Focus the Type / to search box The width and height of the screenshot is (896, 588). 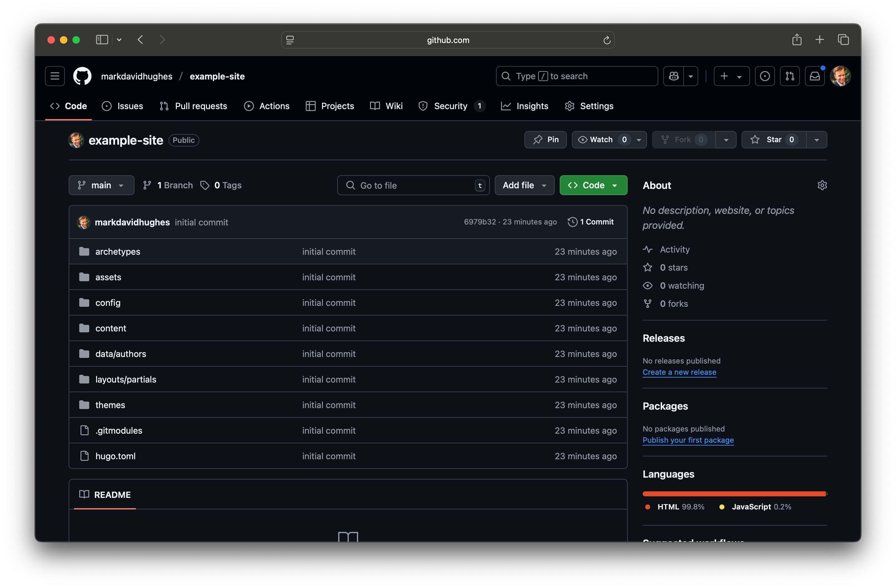[x=577, y=76]
